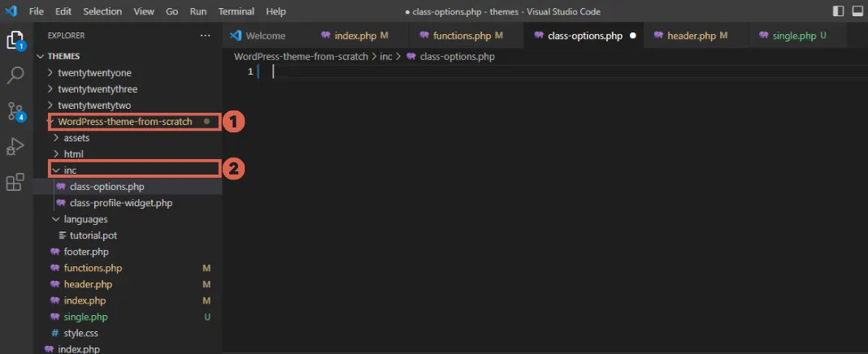The width and height of the screenshot is (868, 354).
Task: Click the inc breadcrumb segment
Action: (386, 56)
